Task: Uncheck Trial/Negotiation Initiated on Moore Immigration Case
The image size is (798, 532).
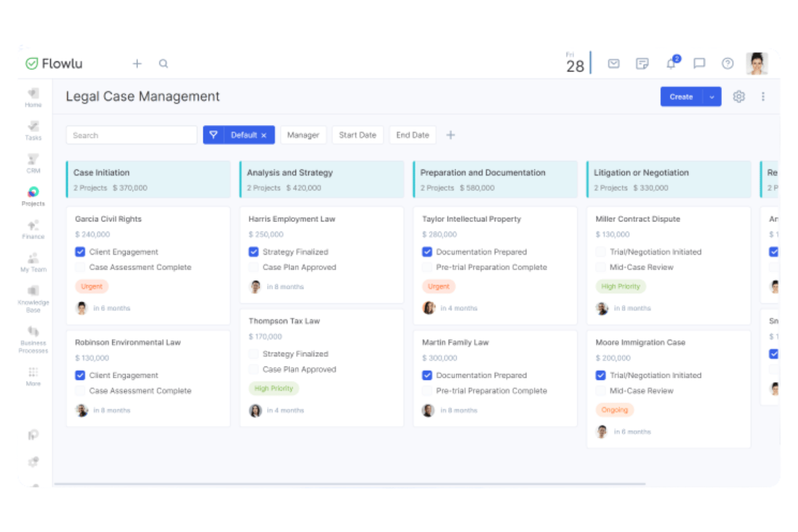Action: [601, 375]
